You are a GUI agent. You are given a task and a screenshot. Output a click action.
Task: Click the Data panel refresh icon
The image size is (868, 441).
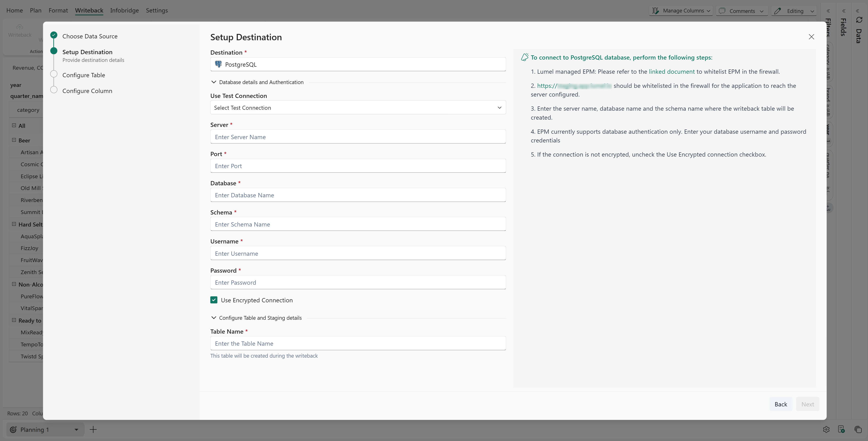pos(859,20)
